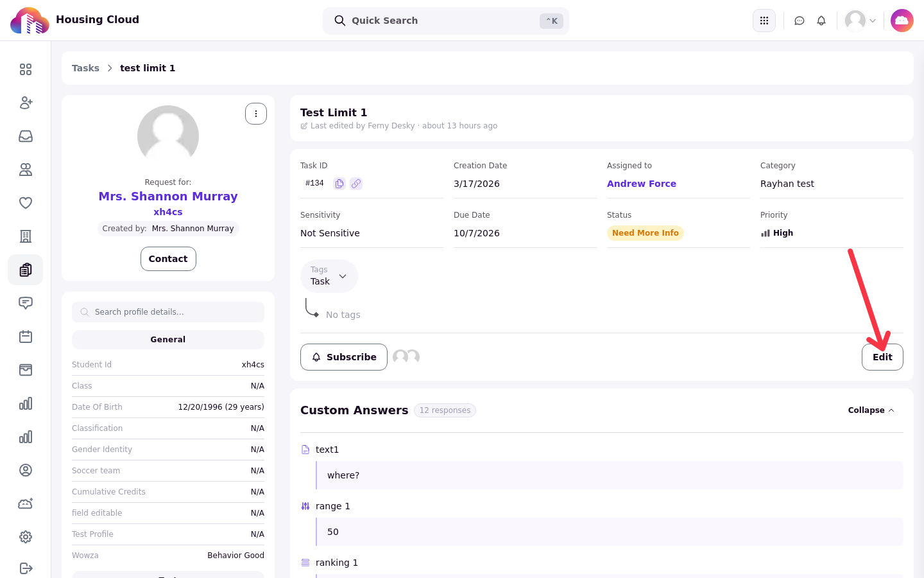This screenshot has height=578, width=924.
Task: Click the heart icon in sidebar
Action: 26,203
